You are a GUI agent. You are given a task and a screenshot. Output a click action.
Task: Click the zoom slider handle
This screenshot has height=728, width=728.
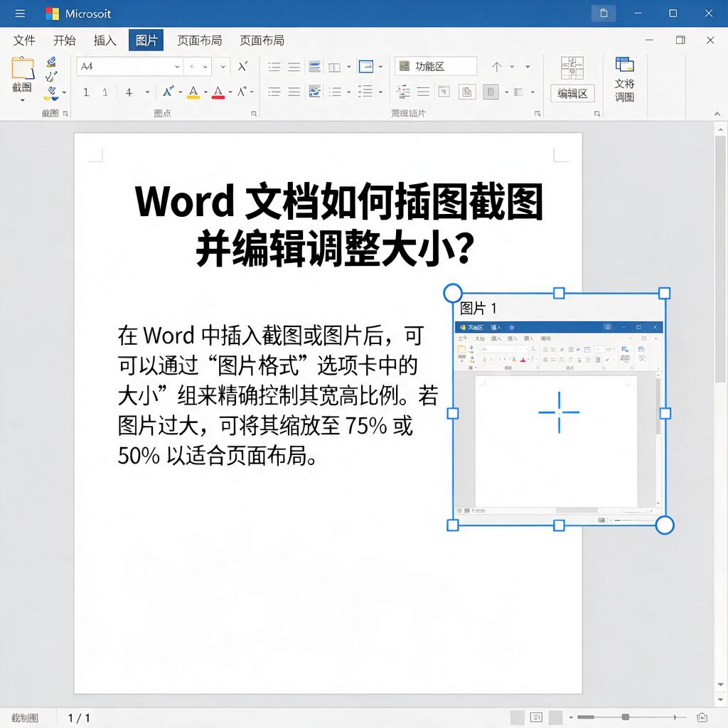(626, 717)
